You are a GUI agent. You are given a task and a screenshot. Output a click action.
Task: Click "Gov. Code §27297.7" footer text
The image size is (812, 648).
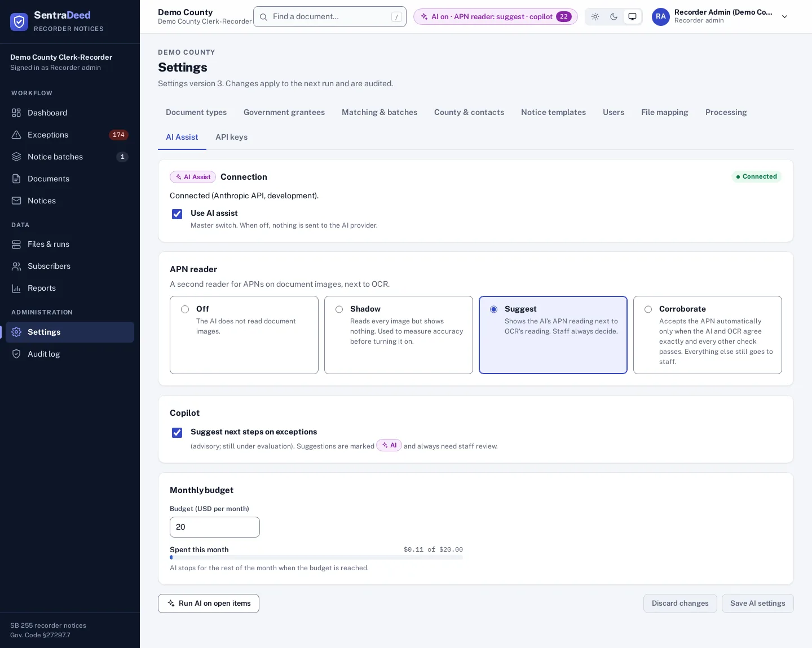click(x=40, y=635)
